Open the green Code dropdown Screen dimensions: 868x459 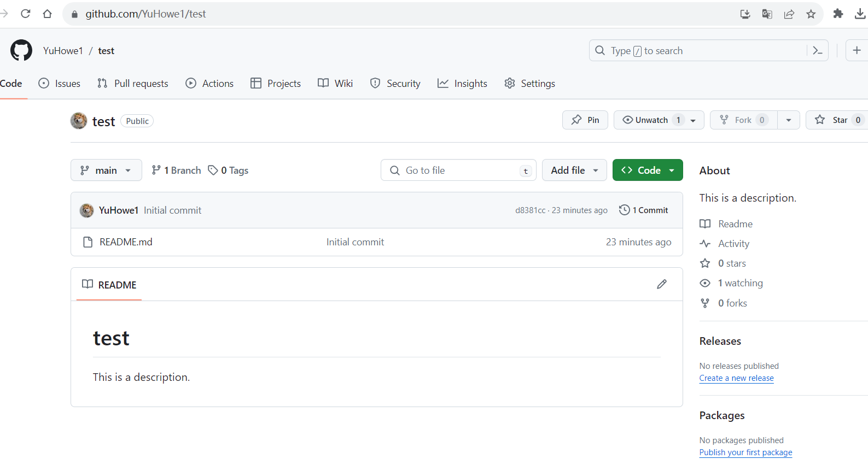point(648,170)
